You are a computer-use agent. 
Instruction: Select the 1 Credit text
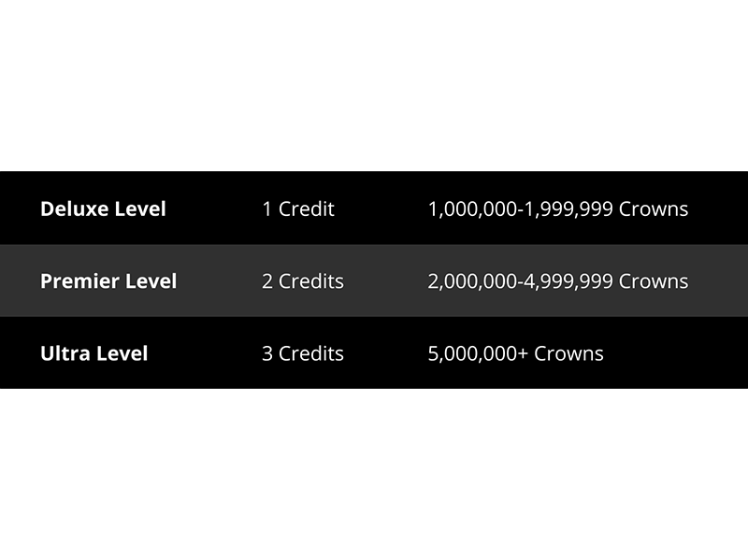tap(298, 208)
